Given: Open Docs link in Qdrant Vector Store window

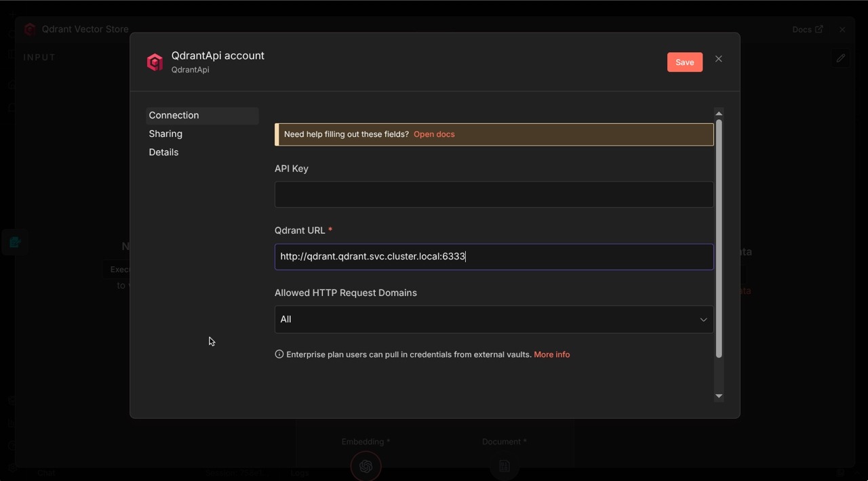Looking at the screenshot, I should point(807,29).
